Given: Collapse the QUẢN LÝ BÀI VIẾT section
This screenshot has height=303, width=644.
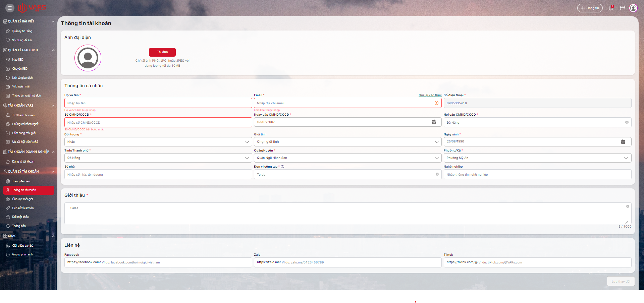Looking at the screenshot, I should [x=53, y=21].
